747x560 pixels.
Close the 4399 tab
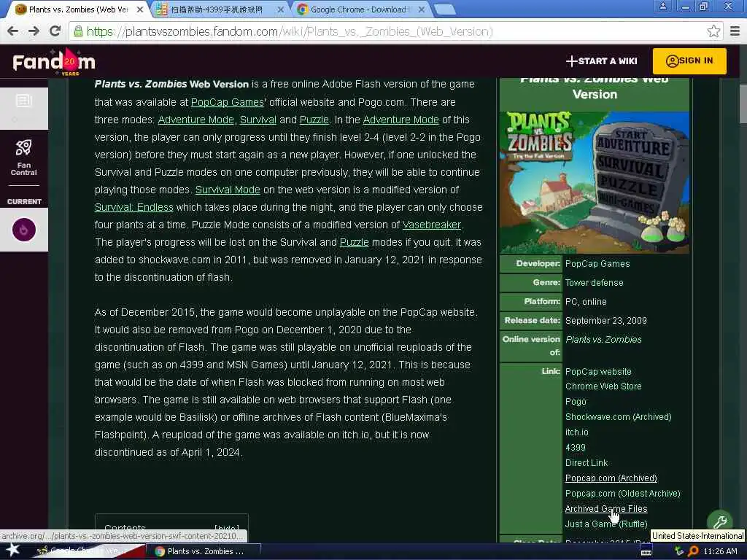click(281, 9)
